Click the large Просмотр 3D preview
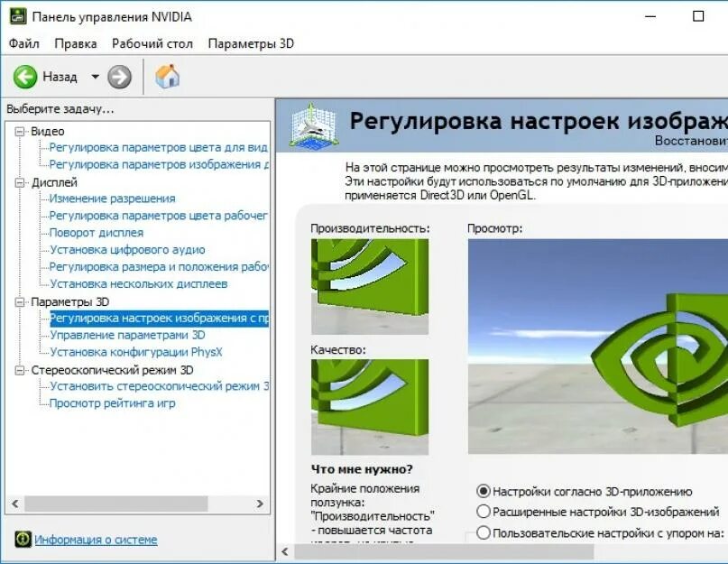Screen dimensions: 728x564 [598, 347]
